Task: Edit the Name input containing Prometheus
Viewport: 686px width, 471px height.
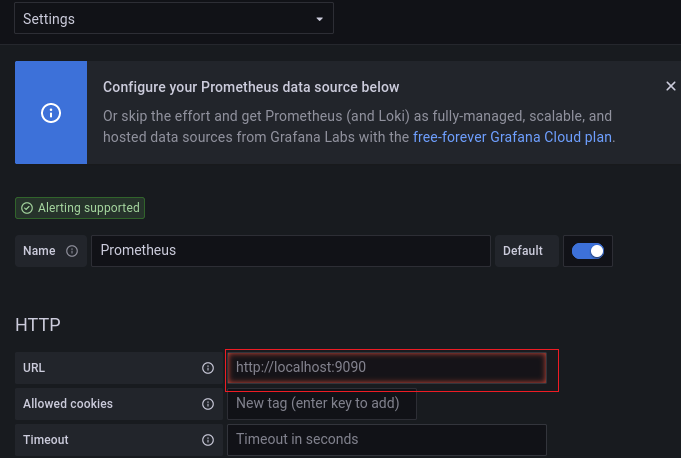Action: point(290,251)
